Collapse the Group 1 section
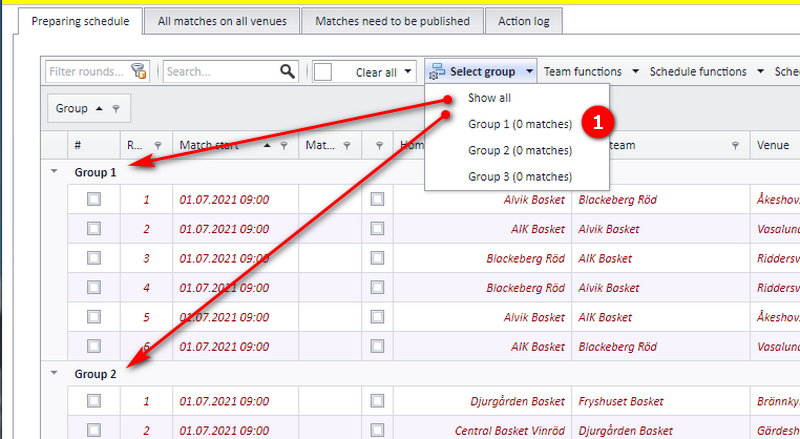The width and height of the screenshot is (800, 439). 54,172
